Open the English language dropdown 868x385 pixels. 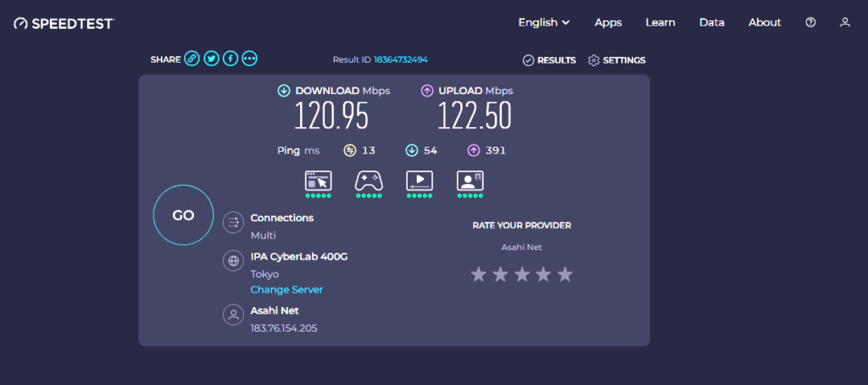(x=543, y=23)
